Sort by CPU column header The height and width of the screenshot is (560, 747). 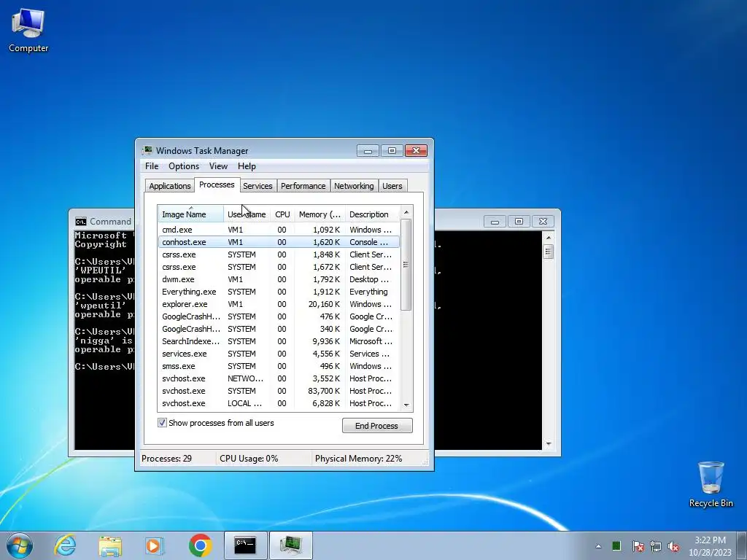(282, 214)
